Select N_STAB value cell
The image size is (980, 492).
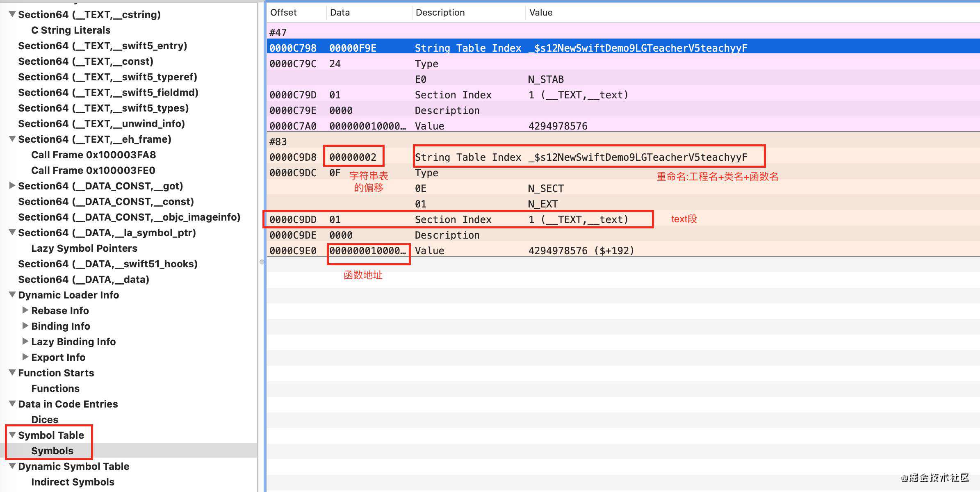click(x=546, y=79)
